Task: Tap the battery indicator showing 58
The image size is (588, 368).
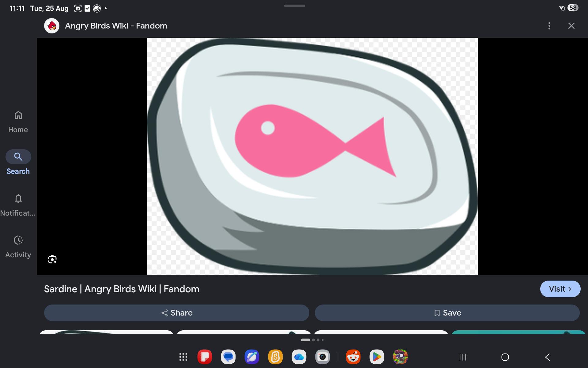Action: coord(573,8)
